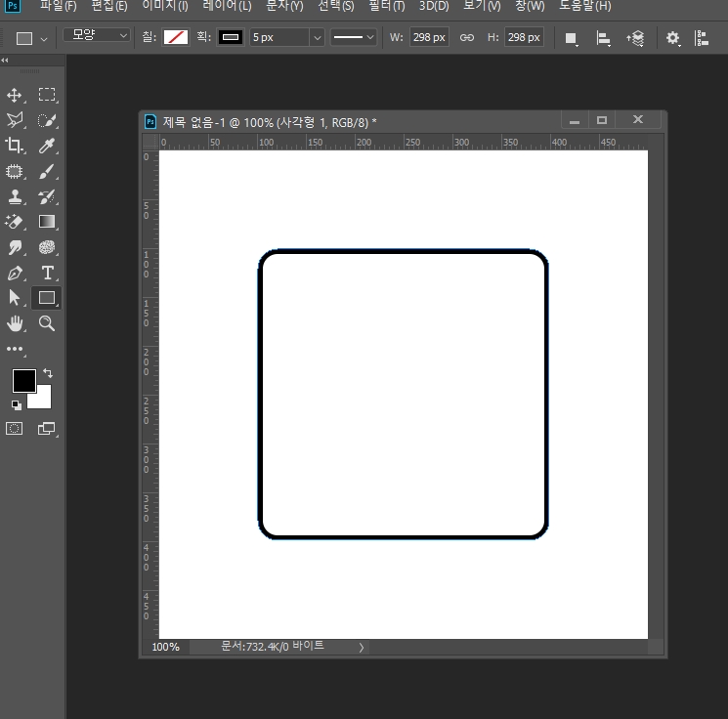Open the 이미지(I) menu
728x719 pixels.
[165, 6]
